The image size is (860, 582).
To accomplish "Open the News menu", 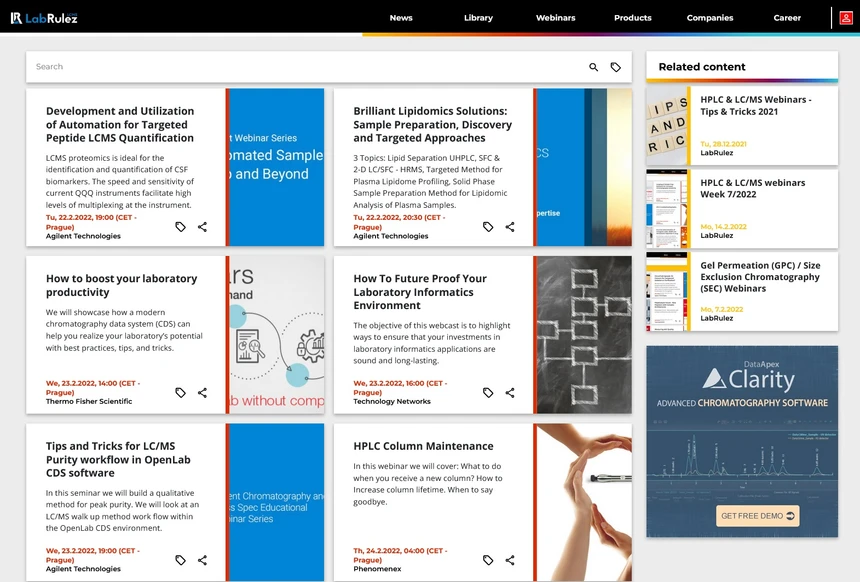I will coord(401,18).
